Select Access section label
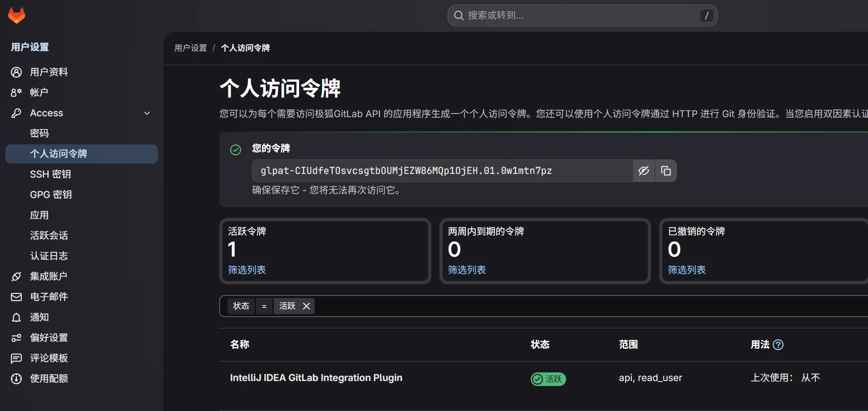Image resolution: width=868 pixels, height=411 pixels. (46, 113)
